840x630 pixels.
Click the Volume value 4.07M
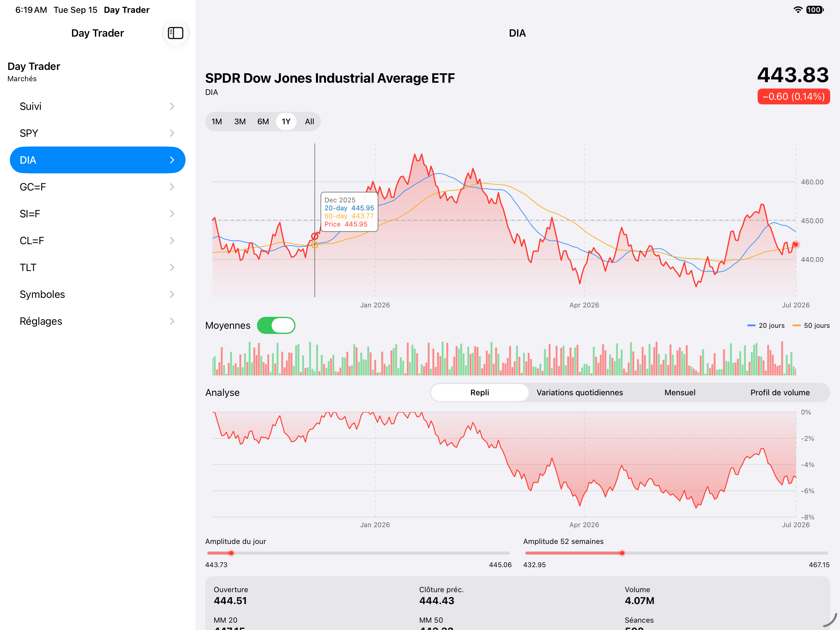click(x=639, y=601)
